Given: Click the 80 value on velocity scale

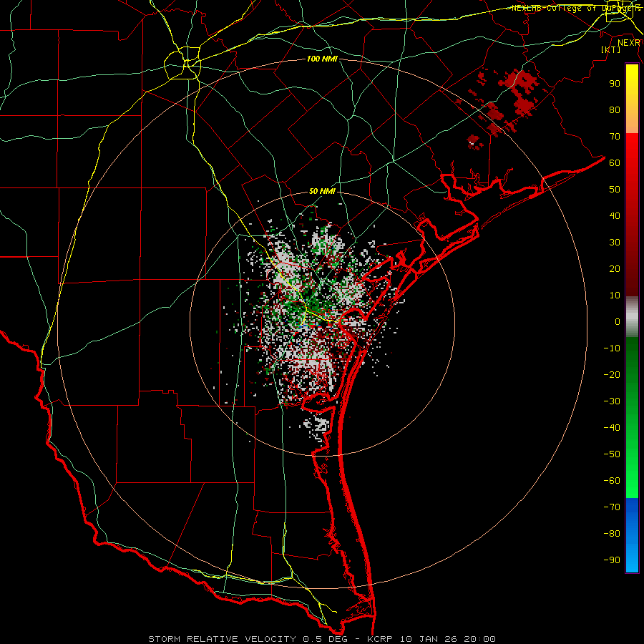Looking at the screenshot, I should (x=615, y=110).
